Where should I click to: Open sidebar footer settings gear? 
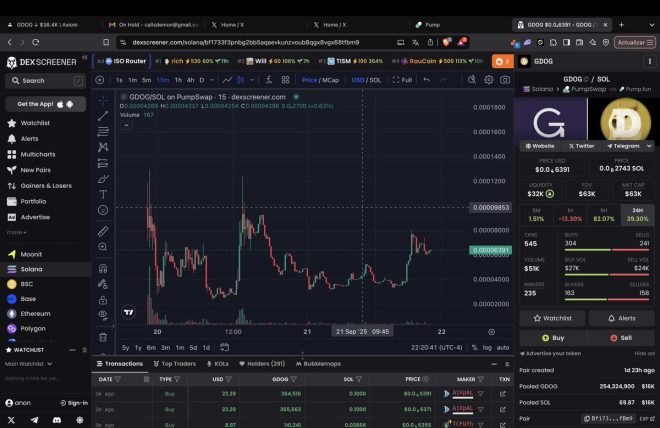click(x=80, y=420)
